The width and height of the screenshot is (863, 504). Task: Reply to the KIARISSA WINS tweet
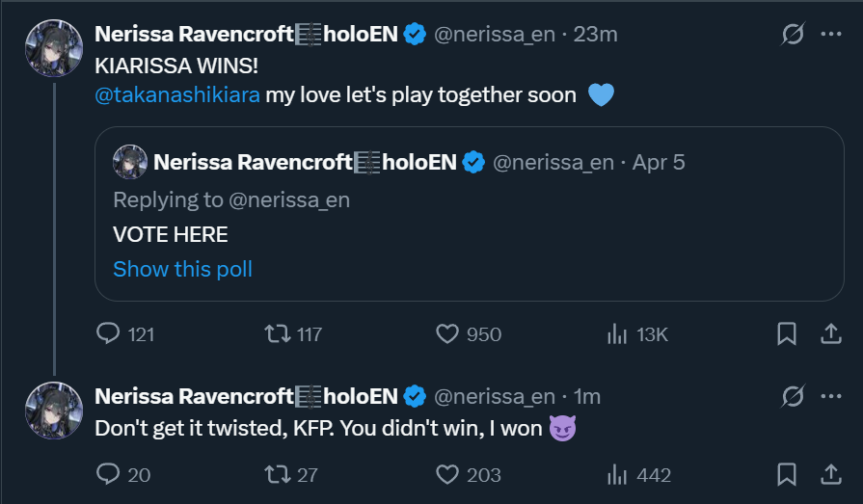point(108,334)
